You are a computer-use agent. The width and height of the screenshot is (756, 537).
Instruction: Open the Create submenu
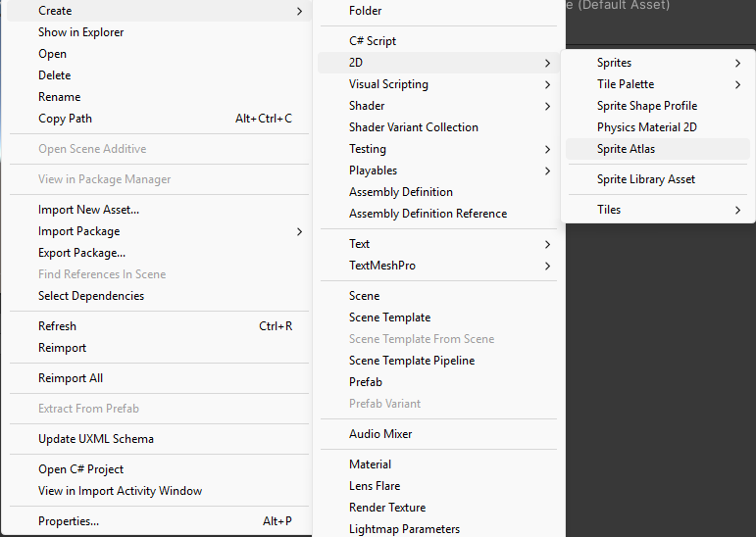coord(159,11)
